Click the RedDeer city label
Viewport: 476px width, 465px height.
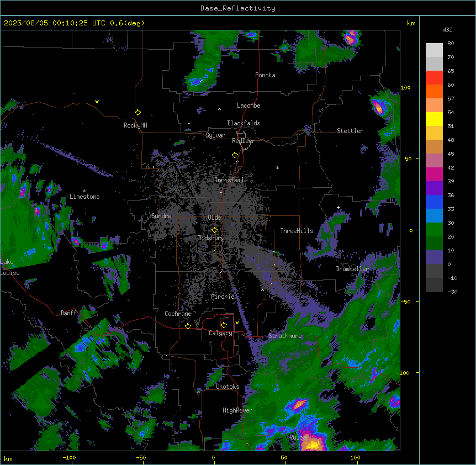243,141
